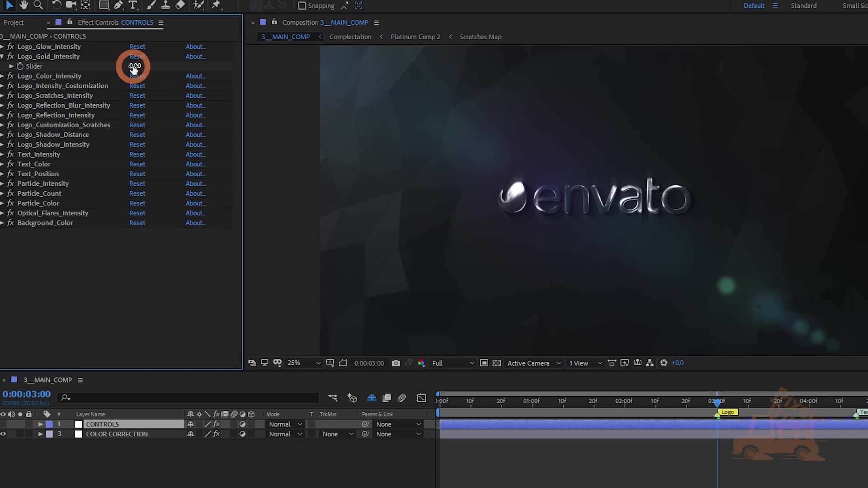Select the Rectangle shape tool
The image size is (868, 488).
[104, 5]
